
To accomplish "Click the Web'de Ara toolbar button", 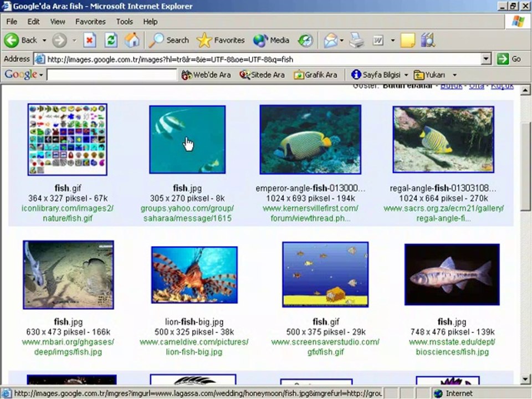I will click(x=206, y=75).
